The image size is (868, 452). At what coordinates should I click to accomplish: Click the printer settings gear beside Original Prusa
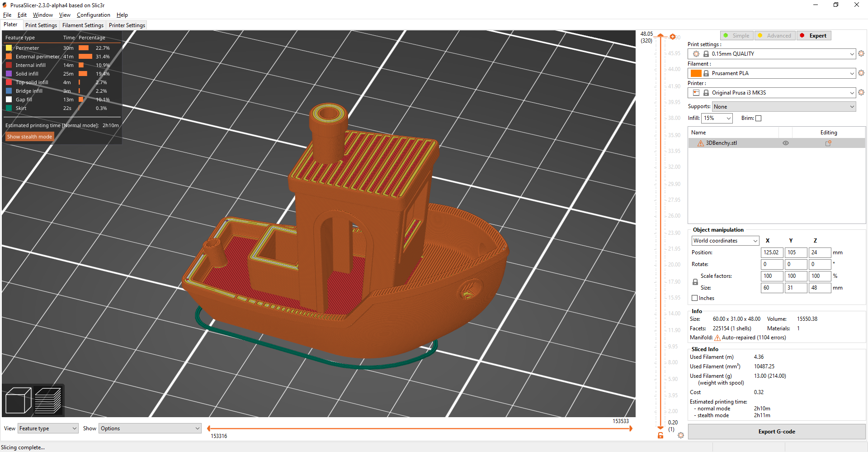pyautogui.click(x=861, y=92)
